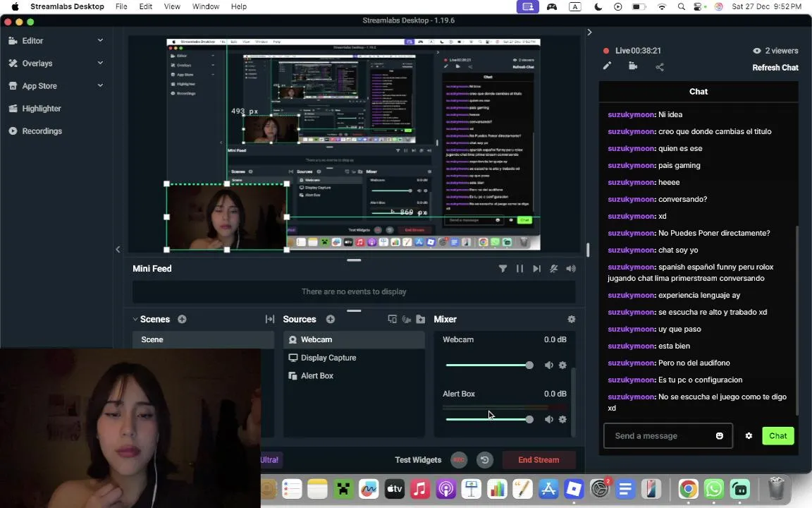Click the 2 viewers count

[775, 51]
